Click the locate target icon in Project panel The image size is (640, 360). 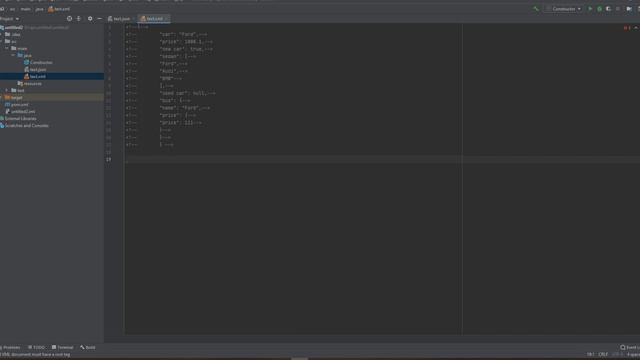pyautogui.click(x=69, y=19)
